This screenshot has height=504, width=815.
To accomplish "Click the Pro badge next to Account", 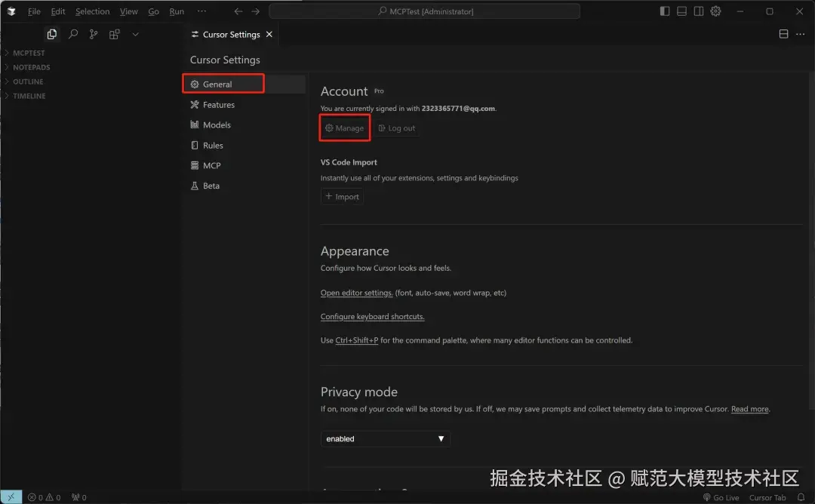I will pos(379,91).
